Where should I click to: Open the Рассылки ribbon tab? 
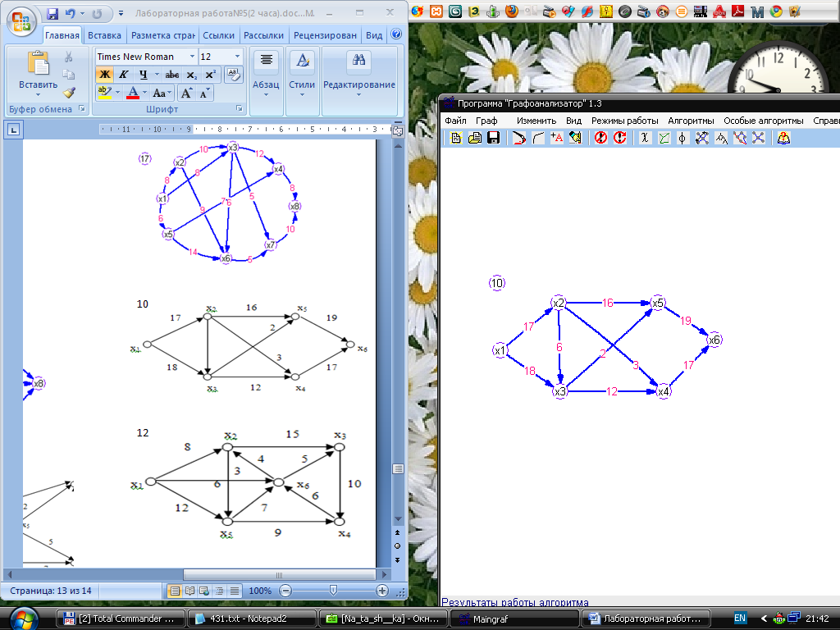(263, 35)
